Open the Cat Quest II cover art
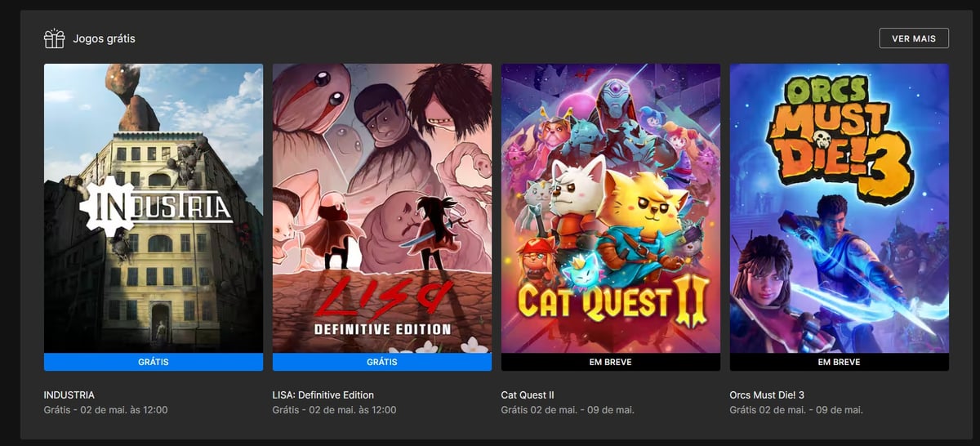The image size is (980, 446). click(611, 208)
